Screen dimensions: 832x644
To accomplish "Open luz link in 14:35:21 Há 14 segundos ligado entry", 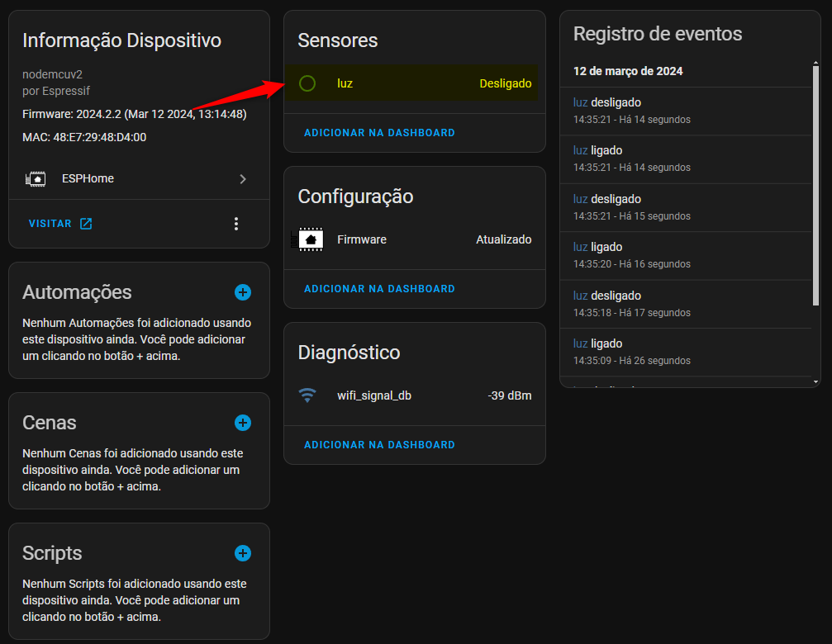I will 581,150.
